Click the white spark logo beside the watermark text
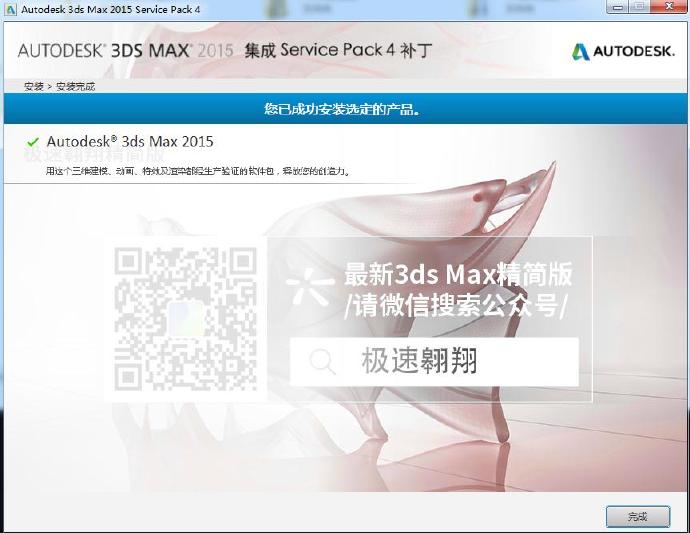This screenshot has height=533, width=690. point(311,289)
